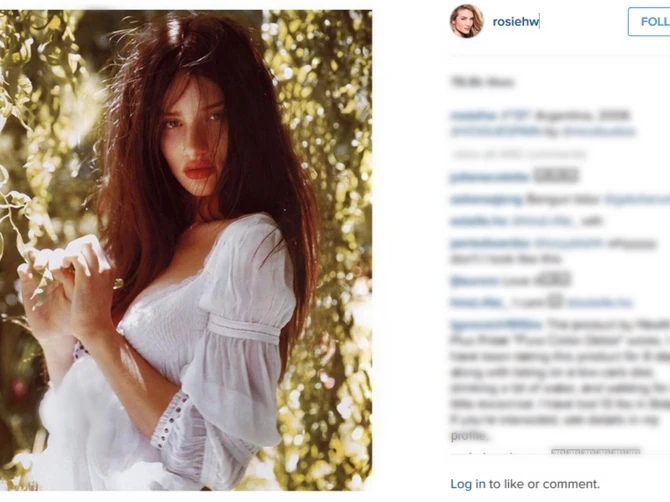Open the mention after fourth commenter's name
The height and width of the screenshot is (502, 670).
click(x=569, y=244)
